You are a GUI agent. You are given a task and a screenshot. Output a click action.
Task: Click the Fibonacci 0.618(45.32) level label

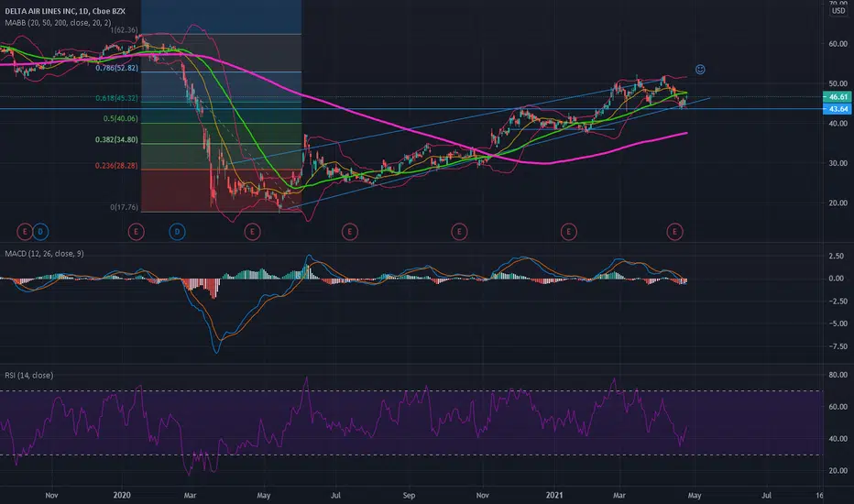coord(116,98)
